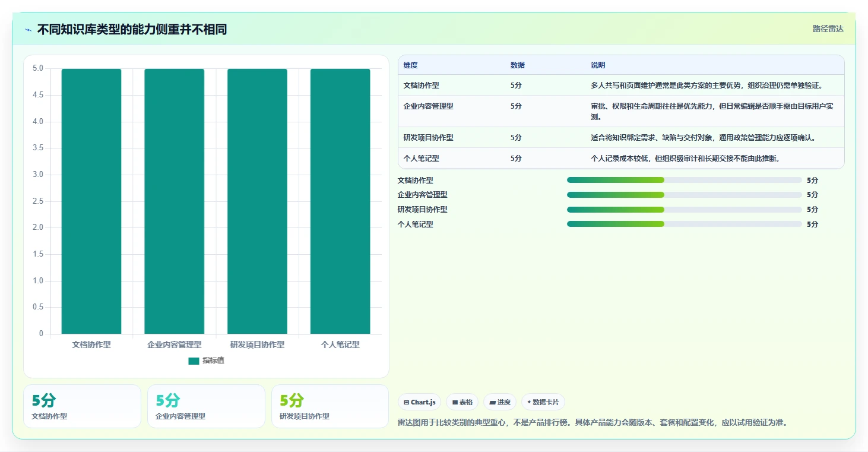868x452 pixels.
Task: Click the 说明 column header
Action: [598, 65]
